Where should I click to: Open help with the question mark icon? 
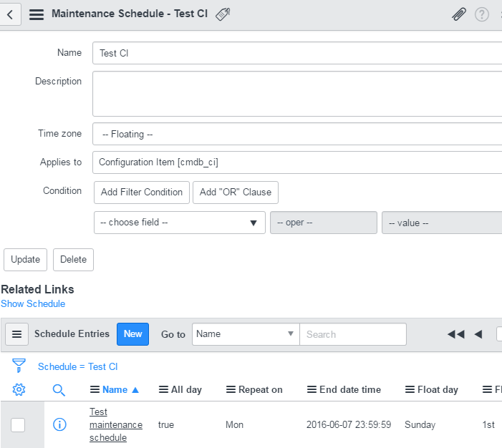[x=481, y=14]
